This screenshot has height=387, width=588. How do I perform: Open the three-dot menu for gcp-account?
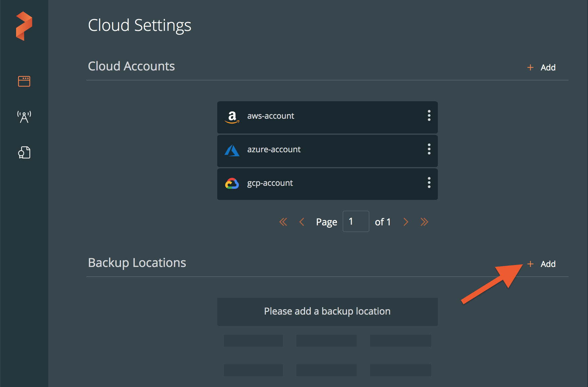[429, 183]
